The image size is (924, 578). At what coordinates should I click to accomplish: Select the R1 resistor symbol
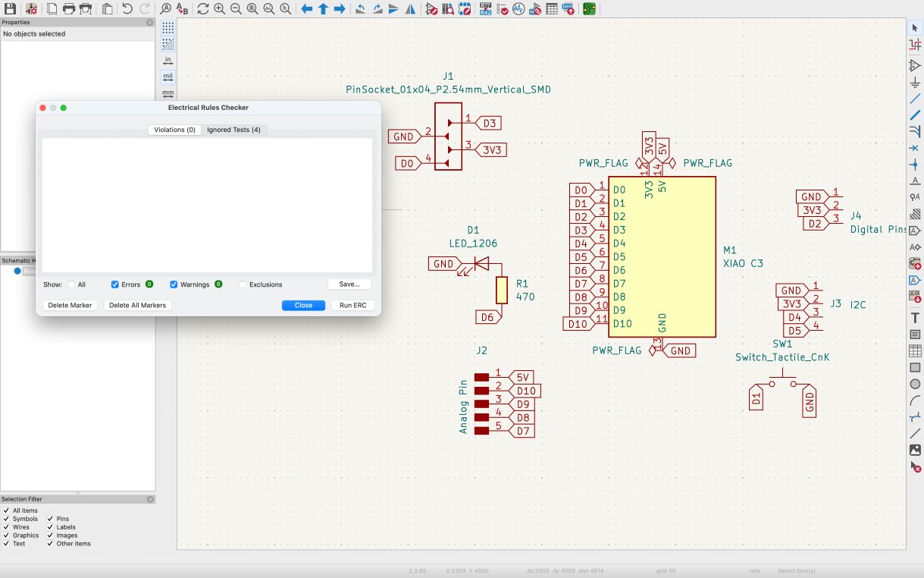[502, 291]
